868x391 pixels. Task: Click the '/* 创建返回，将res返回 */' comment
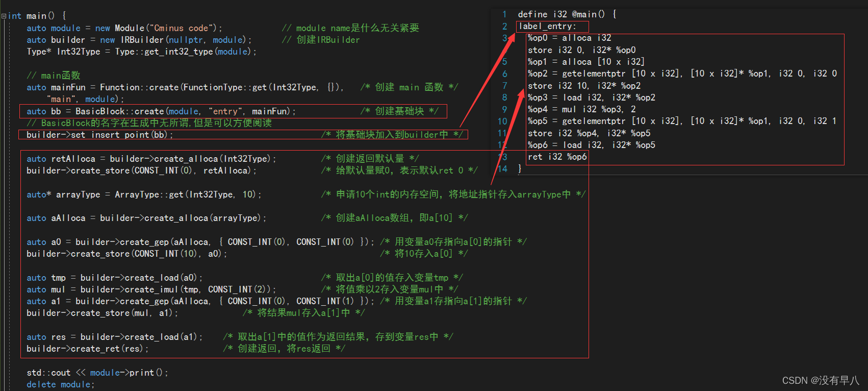[x=284, y=349]
